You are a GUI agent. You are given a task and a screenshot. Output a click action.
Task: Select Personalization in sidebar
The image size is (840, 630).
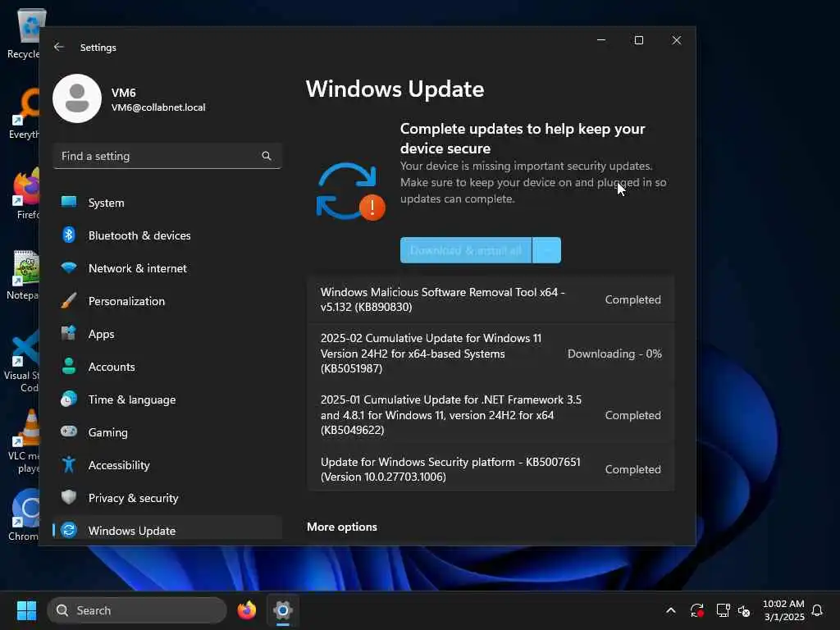167,301
